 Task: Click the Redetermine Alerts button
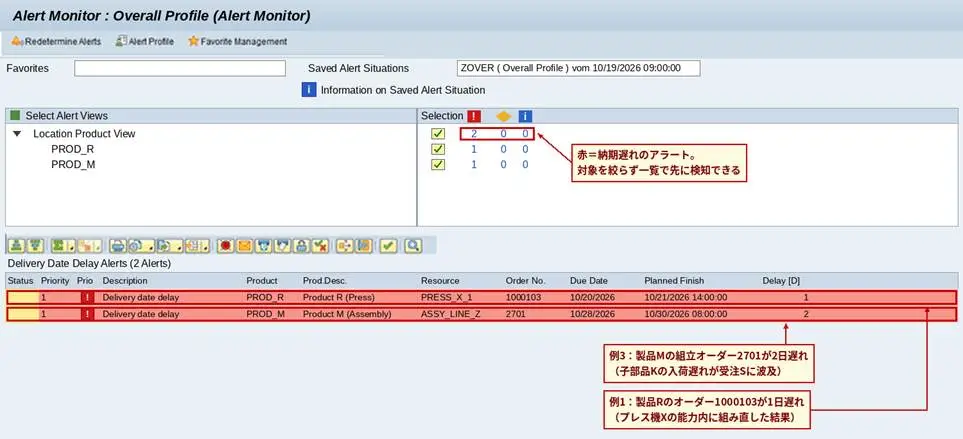click(56, 42)
